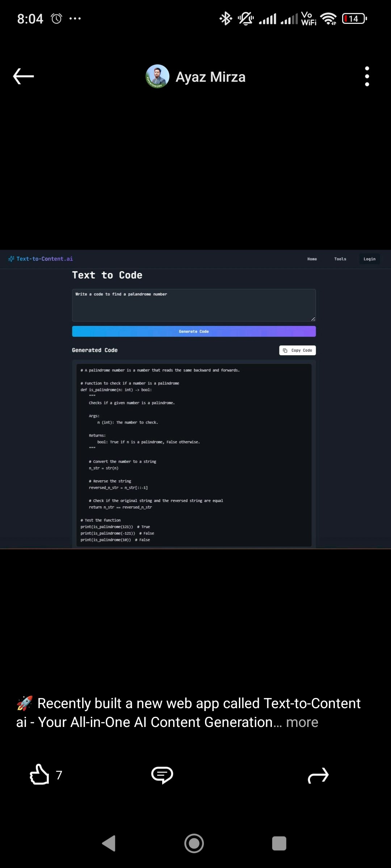Click the Text-to-Content.ai logo
Image resolution: width=391 pixels, height=868 pixels.
pyautogui.click(x=41, y=259)
